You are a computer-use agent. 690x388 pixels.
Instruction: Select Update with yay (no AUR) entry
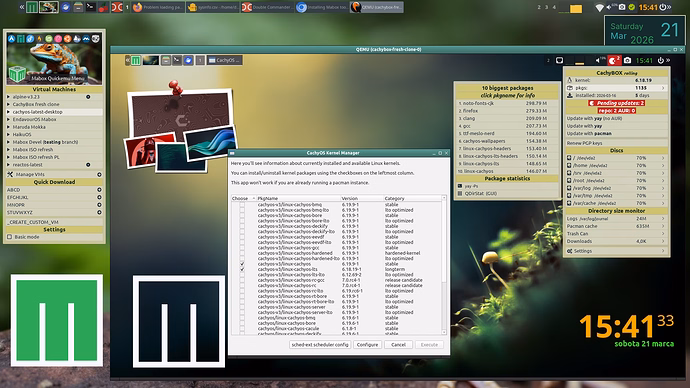pos(616,118)
